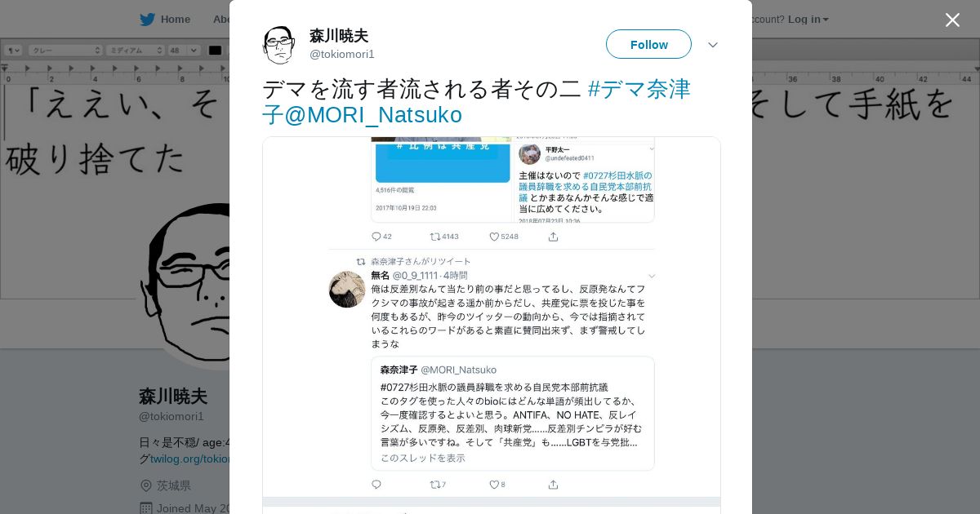Open the Home tab with Twitter bird
The width and height of the screenshot is (980, 514).
(x=165, y=19)
